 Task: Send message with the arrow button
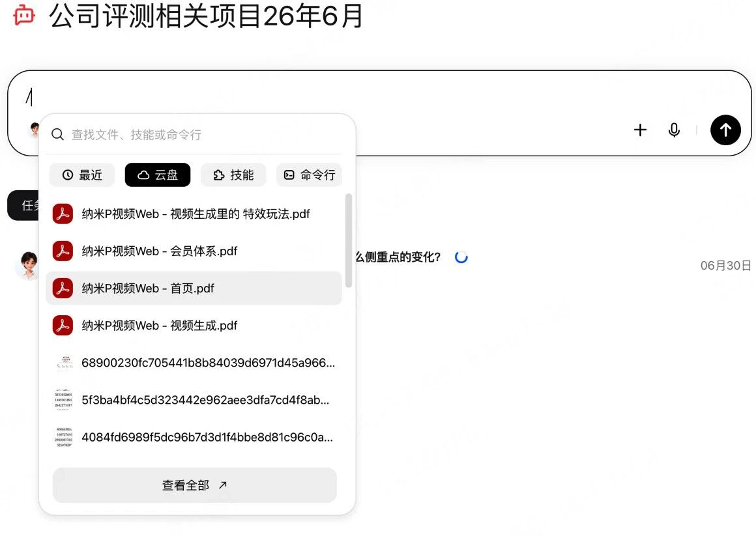[725, 130]
